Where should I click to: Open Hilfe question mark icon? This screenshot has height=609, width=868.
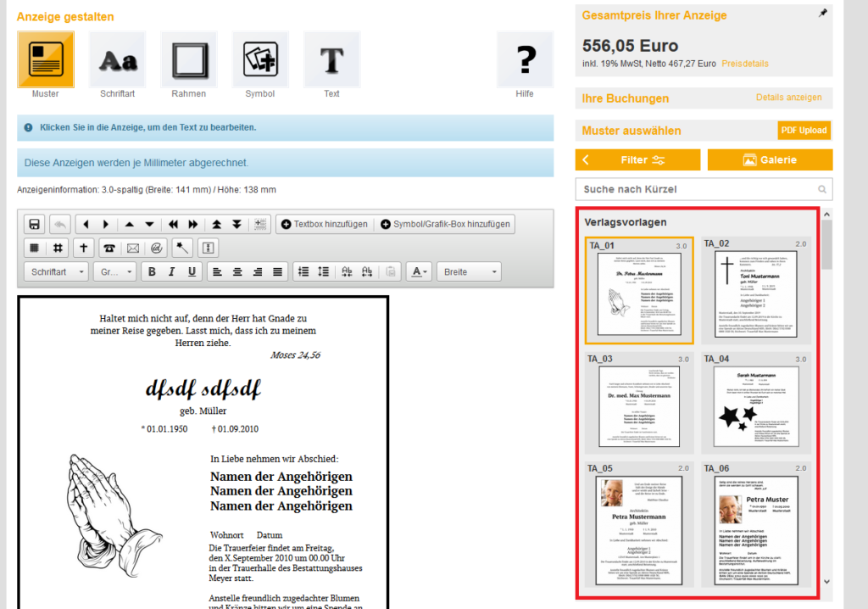point(525,60)
